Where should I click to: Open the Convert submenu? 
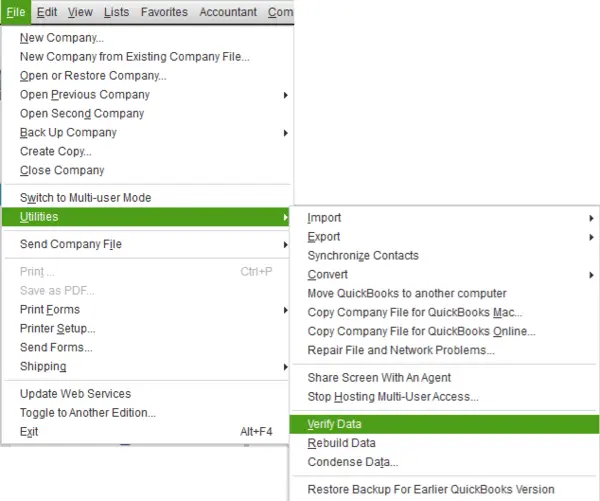(x=328, y=275)
